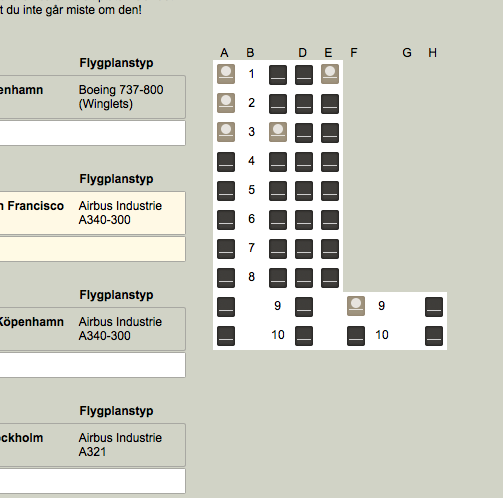Select occupied seat F in row 9
Screen dimensions: 503x498
pos(356,306)
